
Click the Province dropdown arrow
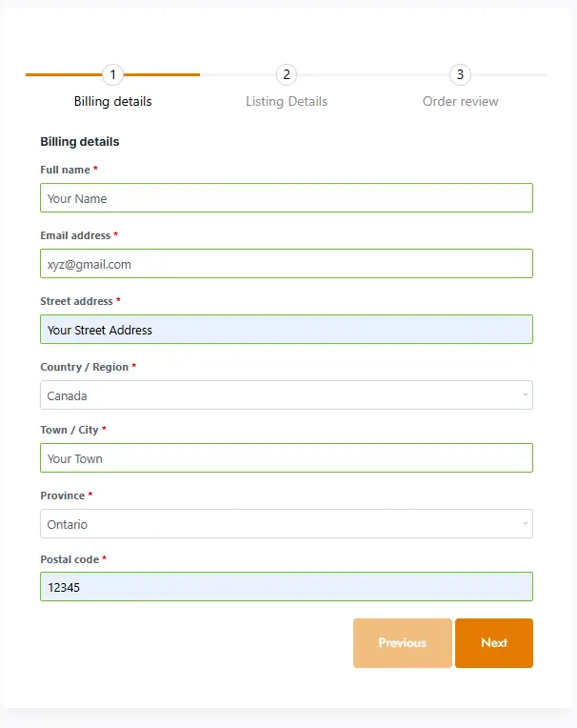tap(525, 524)
